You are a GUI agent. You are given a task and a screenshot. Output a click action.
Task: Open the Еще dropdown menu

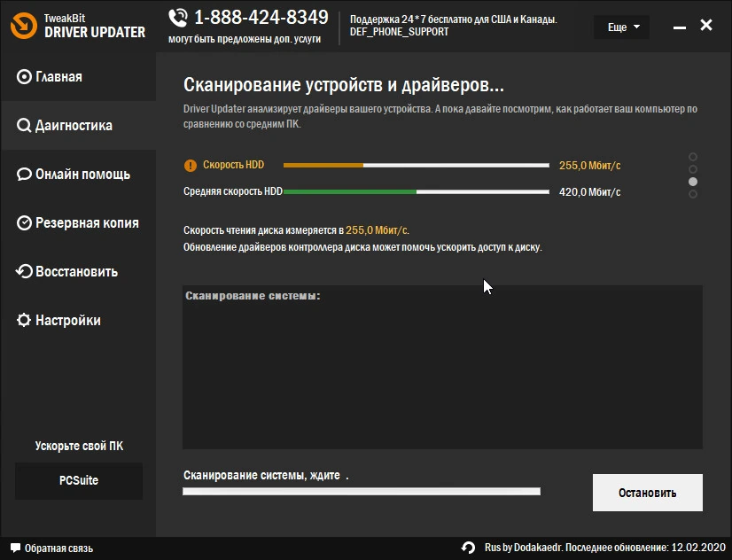(621, 27)
